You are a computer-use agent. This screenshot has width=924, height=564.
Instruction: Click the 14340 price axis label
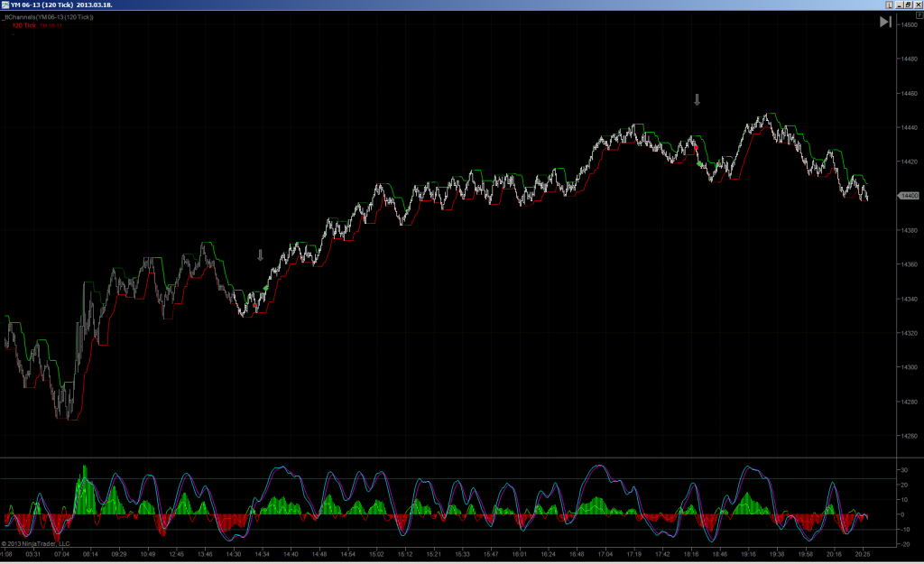[909, 299]
